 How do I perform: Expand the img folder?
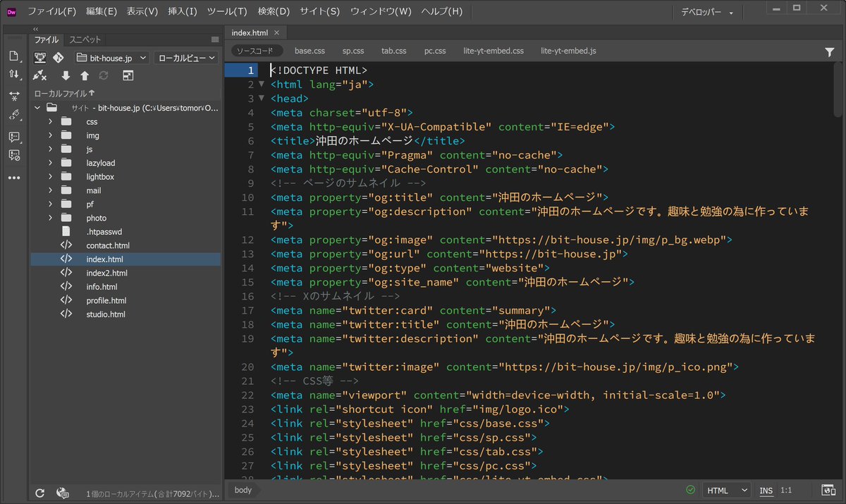[x=50, y=135]
